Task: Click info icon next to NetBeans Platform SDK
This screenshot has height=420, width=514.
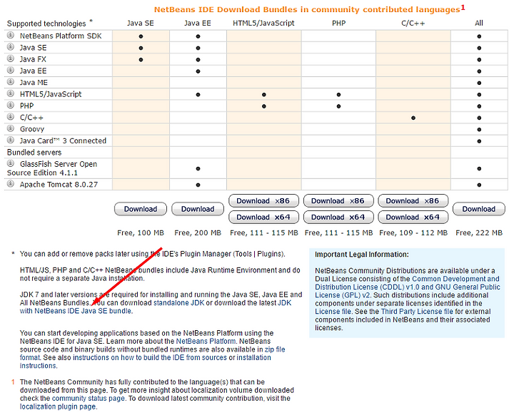Action: (11, 35)
